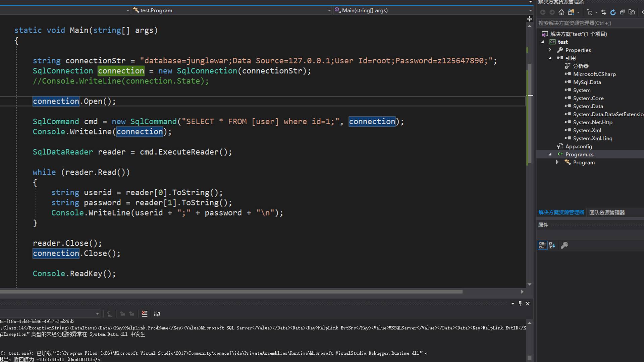Screen dimensions: 644x362
Task: Close the output window
Action: 528,303
